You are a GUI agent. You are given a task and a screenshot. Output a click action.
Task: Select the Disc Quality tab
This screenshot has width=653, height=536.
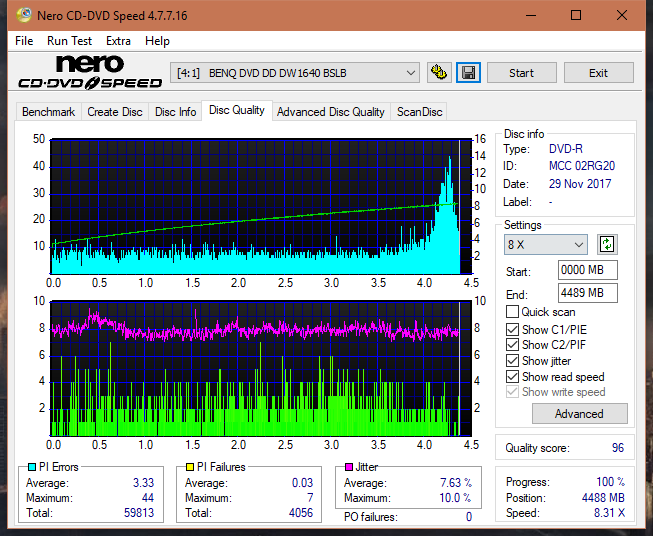click(237, 110)
